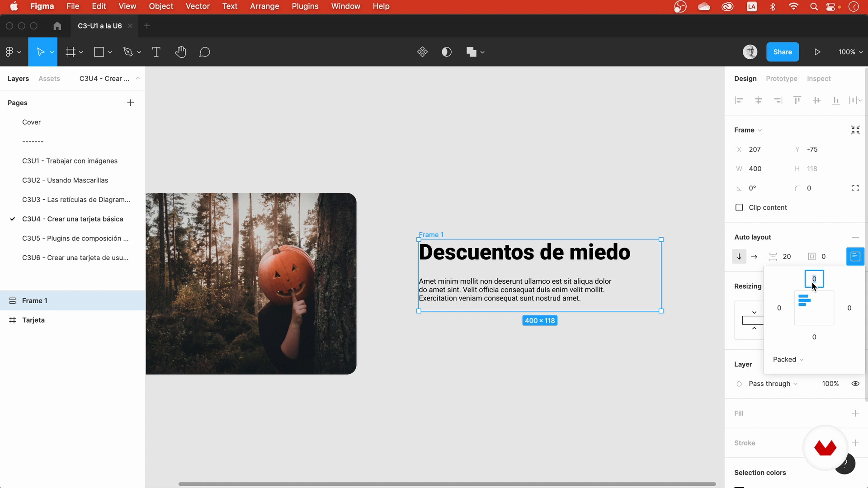This screenshot has width=868, height=488.
Task: Click Align left icon
Action: coord(739,100)
